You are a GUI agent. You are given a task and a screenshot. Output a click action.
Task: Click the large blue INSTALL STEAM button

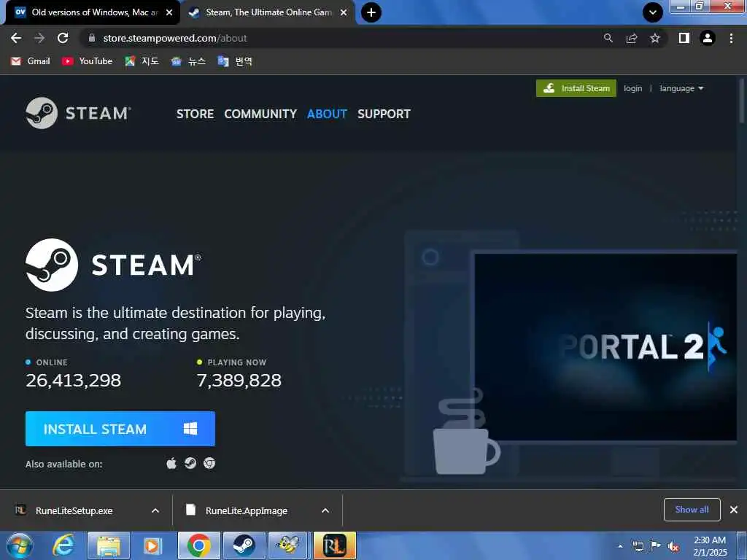point(120,429)
